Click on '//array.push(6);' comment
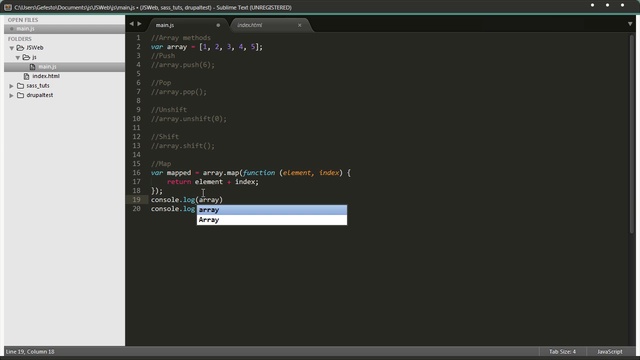Viewport: 640px width, 360px height. (x=182, y=65)
